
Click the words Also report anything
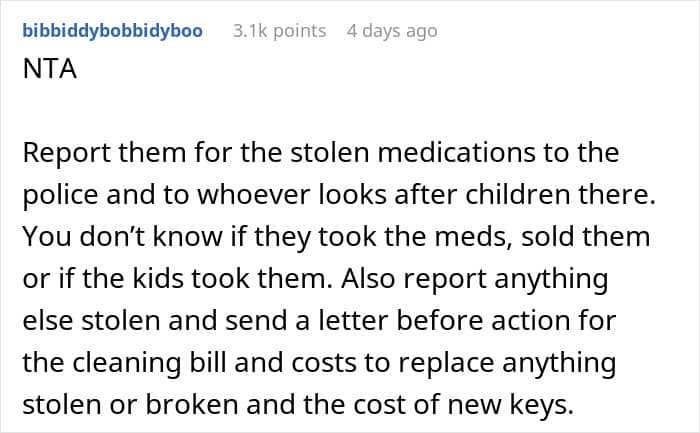pos(475,279)
